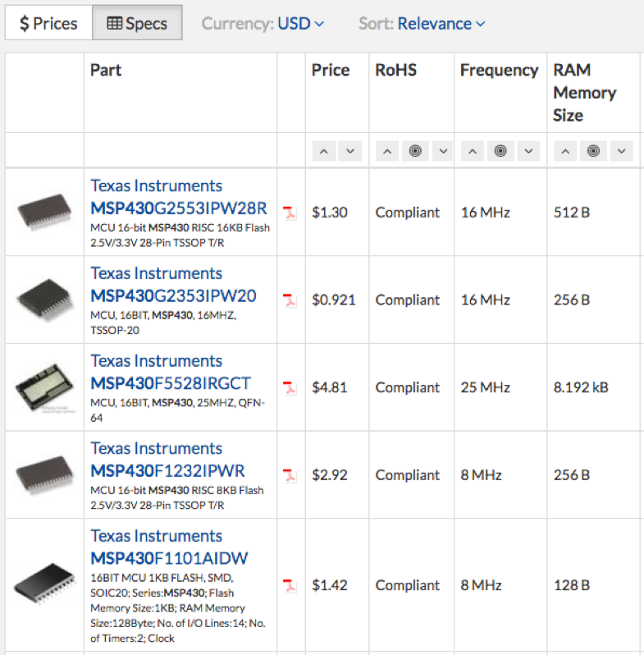
Task: Click the MSP430F5528IRGCT chip thumbnail
Action: tap(44, 387)
